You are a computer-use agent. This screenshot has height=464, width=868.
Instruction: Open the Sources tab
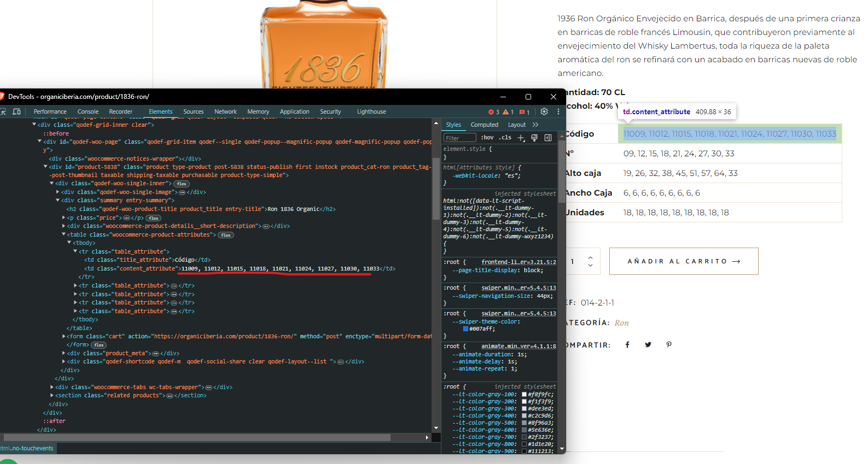coord(194,111)
